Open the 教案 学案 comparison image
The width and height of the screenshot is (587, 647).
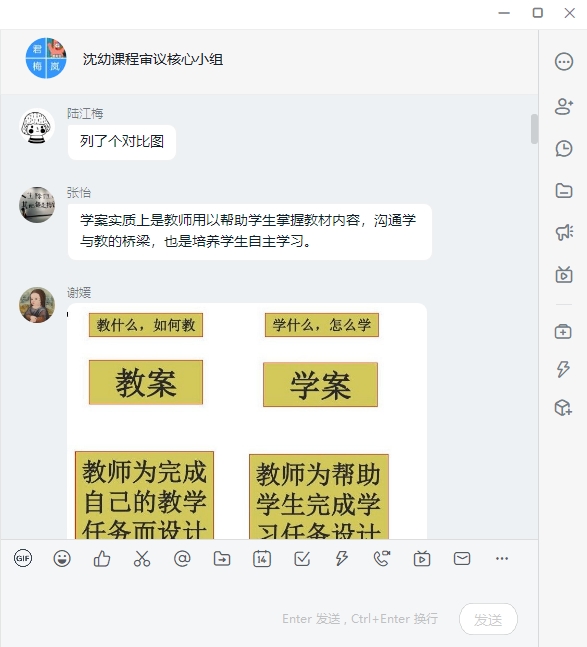click(x=247, y=421)
